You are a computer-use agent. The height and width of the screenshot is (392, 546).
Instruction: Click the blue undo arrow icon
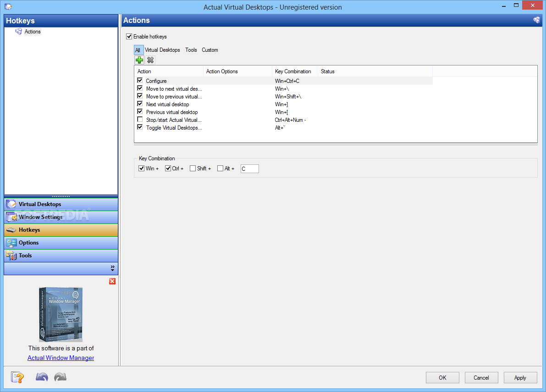[x=42, y=377]
